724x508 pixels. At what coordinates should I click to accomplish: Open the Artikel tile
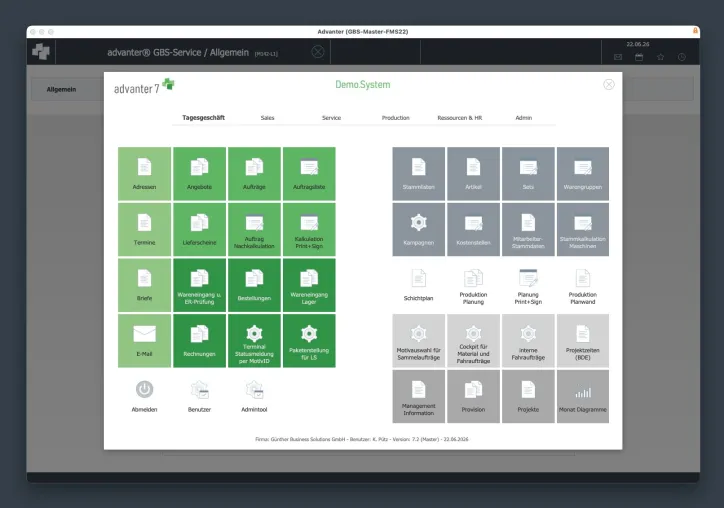474,174
